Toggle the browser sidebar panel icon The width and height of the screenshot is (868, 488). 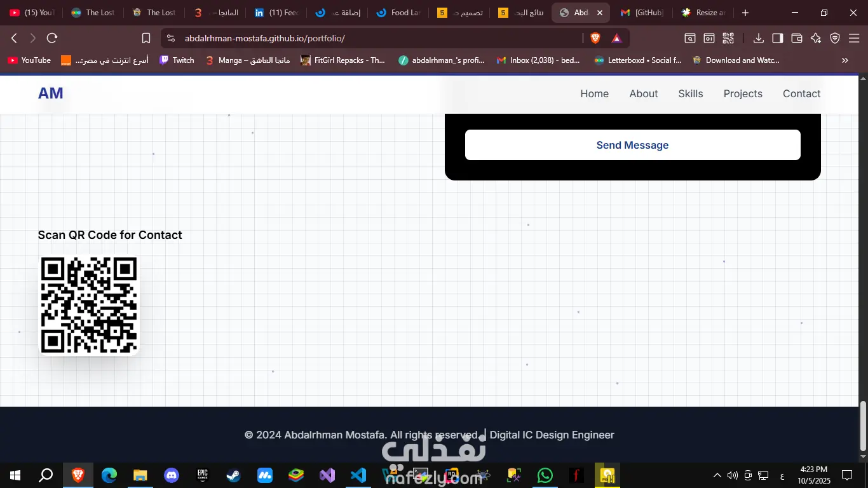(777, 38)
